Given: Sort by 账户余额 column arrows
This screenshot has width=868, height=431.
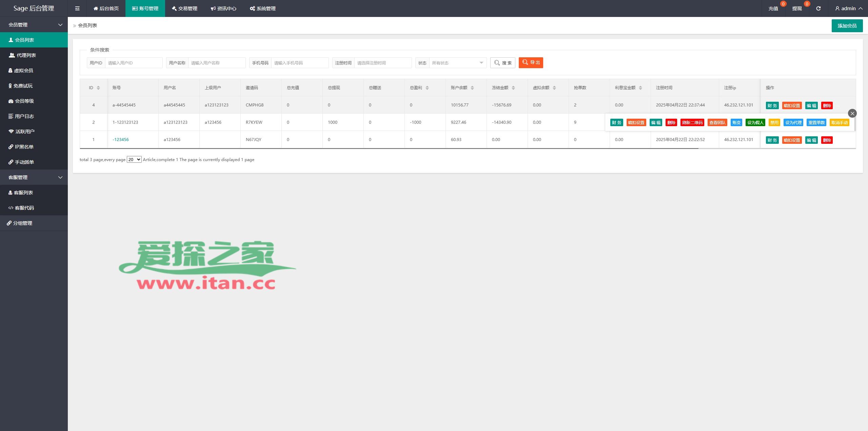Looking at the screenshot, I should [472, 88].
